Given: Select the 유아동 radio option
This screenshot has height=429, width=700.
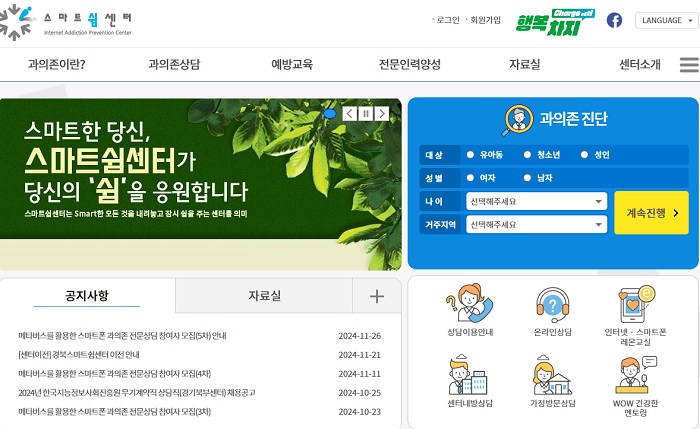Looking at the screenshot, I should point(470,155).
